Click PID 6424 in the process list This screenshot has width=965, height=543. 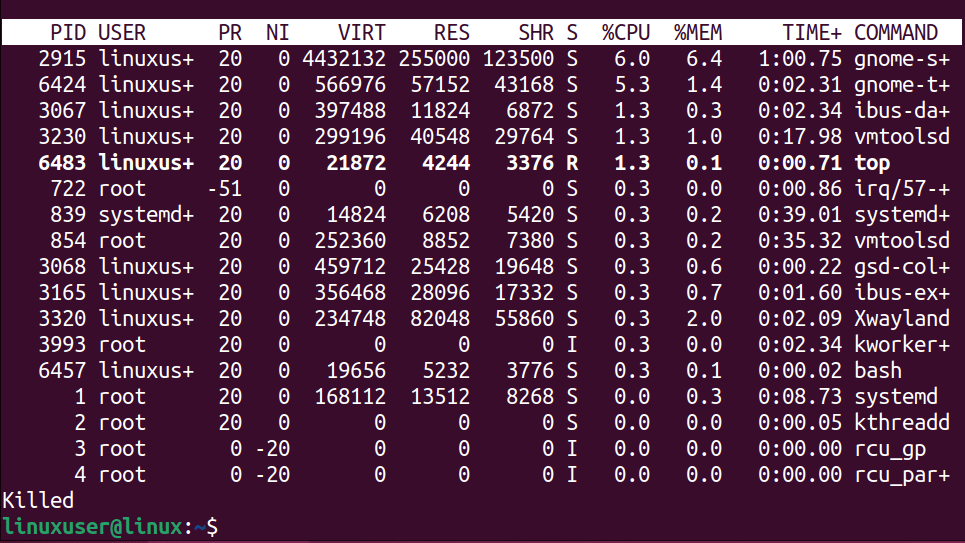(63, 85)
